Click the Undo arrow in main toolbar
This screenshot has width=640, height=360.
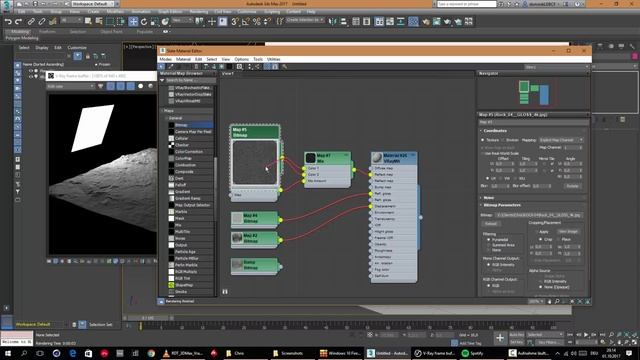(9, 22)
